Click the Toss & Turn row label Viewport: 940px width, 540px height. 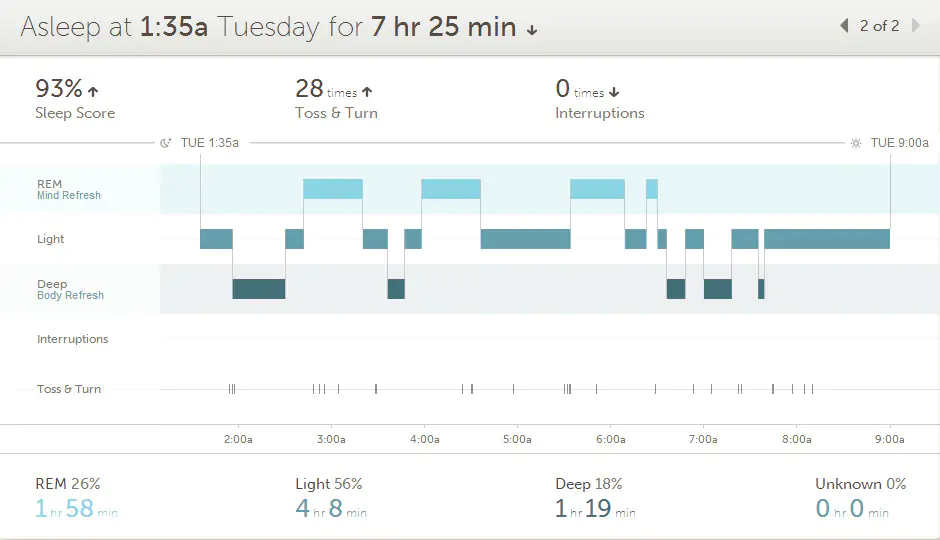[69, 389]
